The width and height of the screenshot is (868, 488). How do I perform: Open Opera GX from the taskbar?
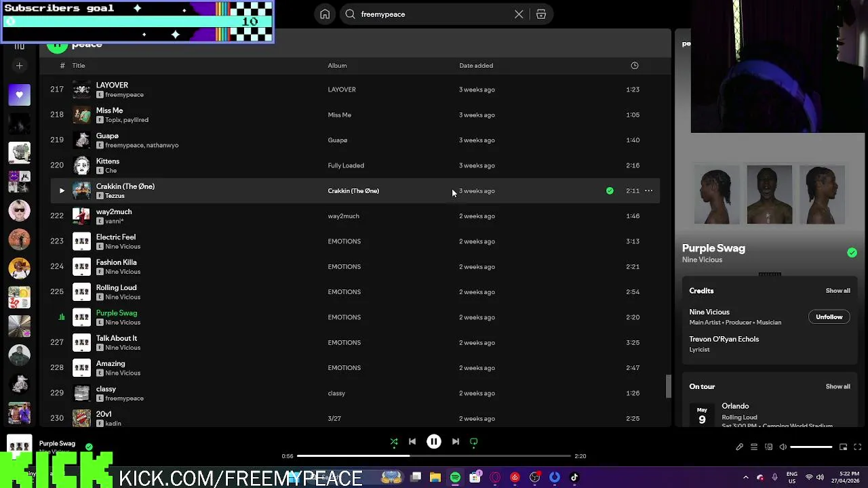click(x=495, y=477)
